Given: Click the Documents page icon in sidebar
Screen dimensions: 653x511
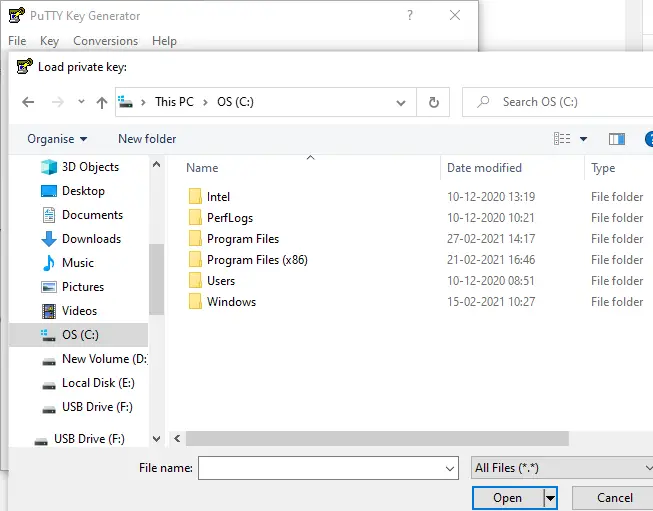Looking at the screenshot, I should pyautogui.click(x=49, y=215).
